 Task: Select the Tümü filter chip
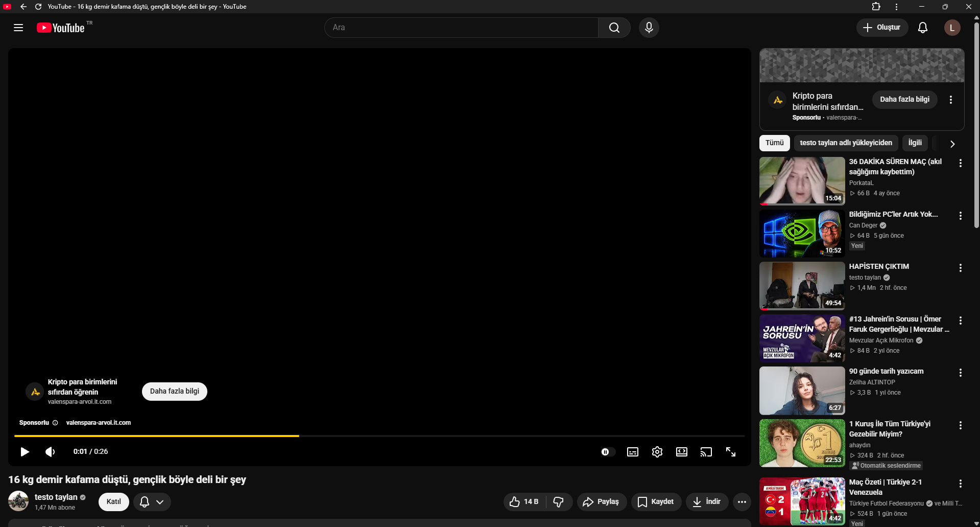coord(775,143)
